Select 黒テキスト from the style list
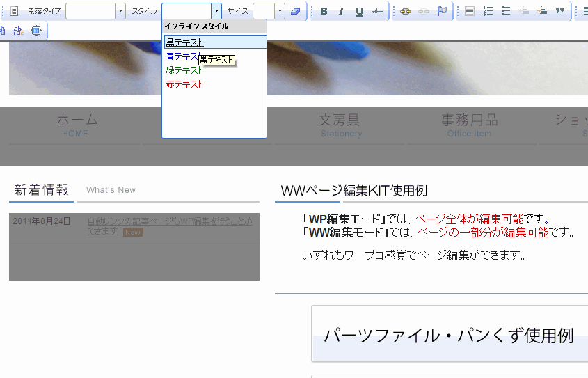This screenshot has width=588, height=378. click(x=185, y=42)
